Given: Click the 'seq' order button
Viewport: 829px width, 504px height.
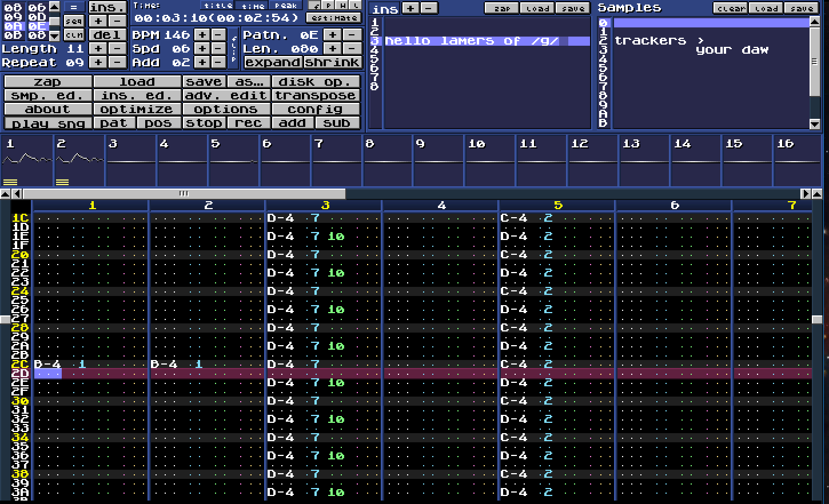Looking at the screenshot, I should [74, 21].
